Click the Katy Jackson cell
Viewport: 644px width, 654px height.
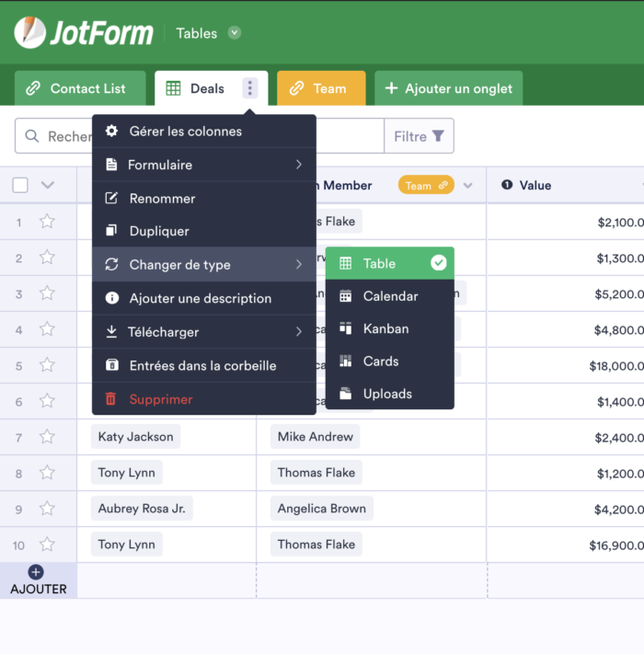[135, 437]
